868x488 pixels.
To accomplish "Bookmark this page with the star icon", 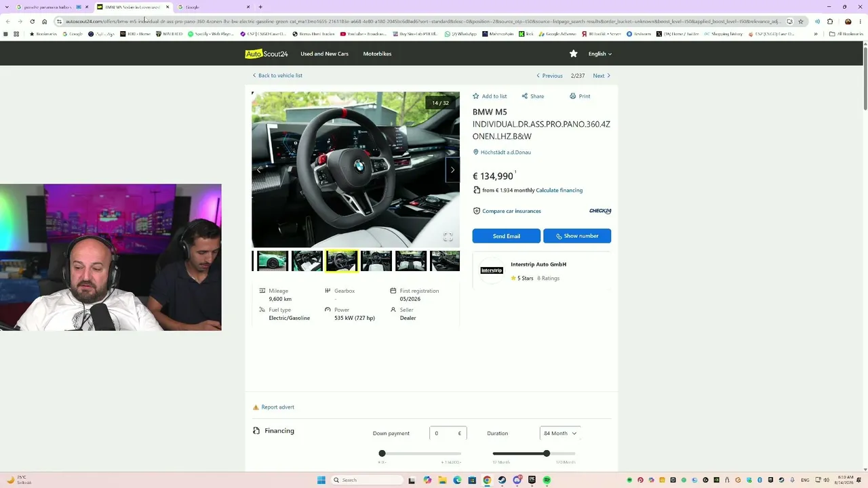I will [x=801, y=22].
